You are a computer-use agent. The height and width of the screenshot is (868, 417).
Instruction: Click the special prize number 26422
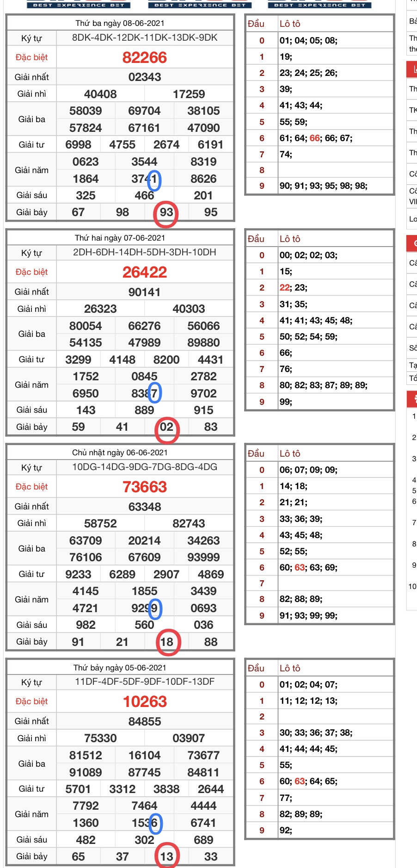(x=145, y=272)
